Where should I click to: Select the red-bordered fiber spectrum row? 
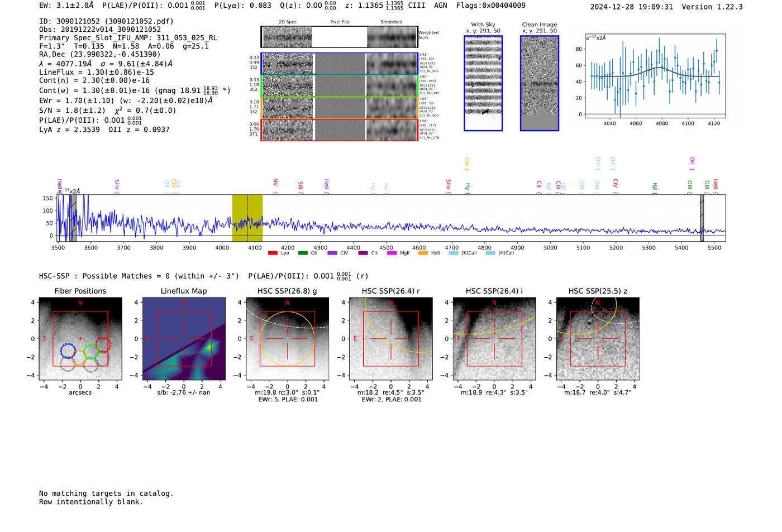340,130
